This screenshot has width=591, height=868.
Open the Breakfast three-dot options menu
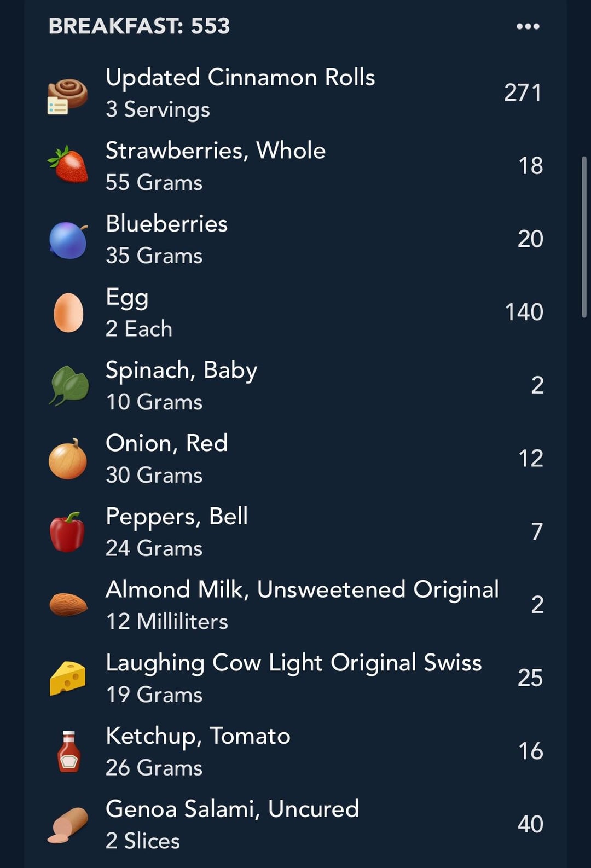pos(528,26)
